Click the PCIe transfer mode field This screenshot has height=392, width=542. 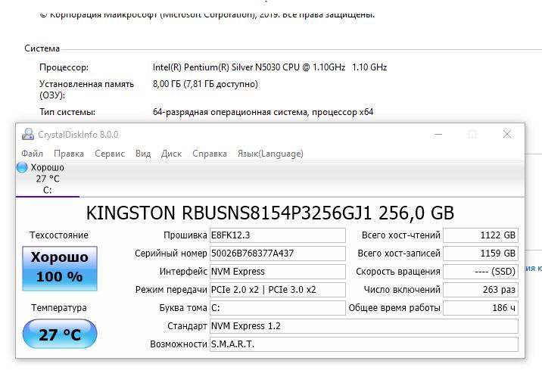pos(276,290)
